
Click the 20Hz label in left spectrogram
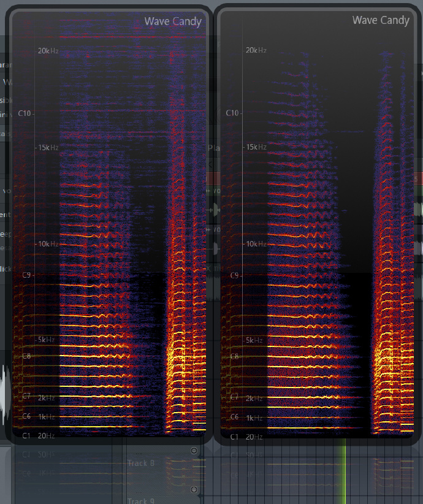click(x=46, y=436)
